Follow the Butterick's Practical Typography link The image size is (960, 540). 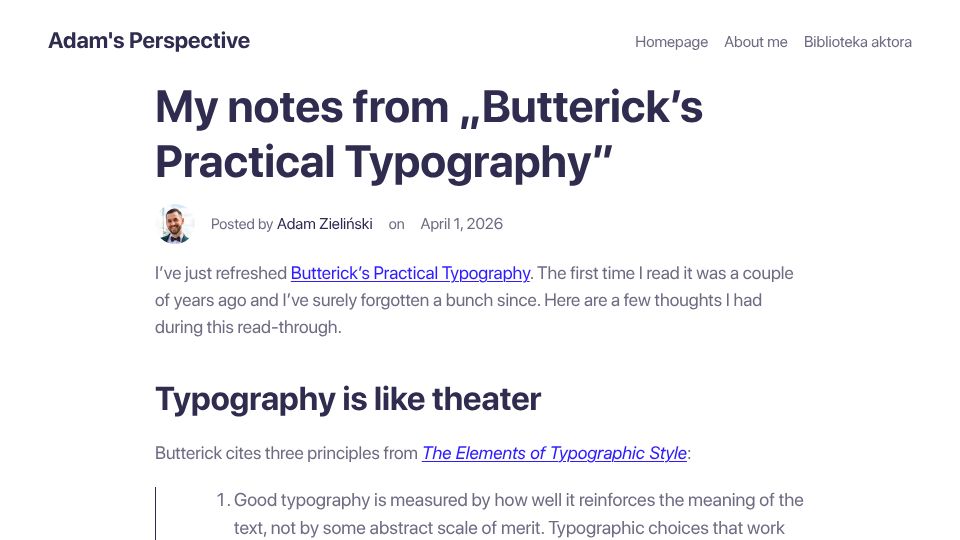click(x=410, y=273)
